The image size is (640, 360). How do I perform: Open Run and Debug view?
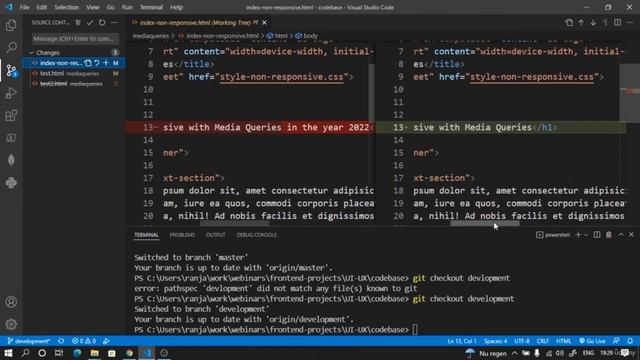coord(11,93)
